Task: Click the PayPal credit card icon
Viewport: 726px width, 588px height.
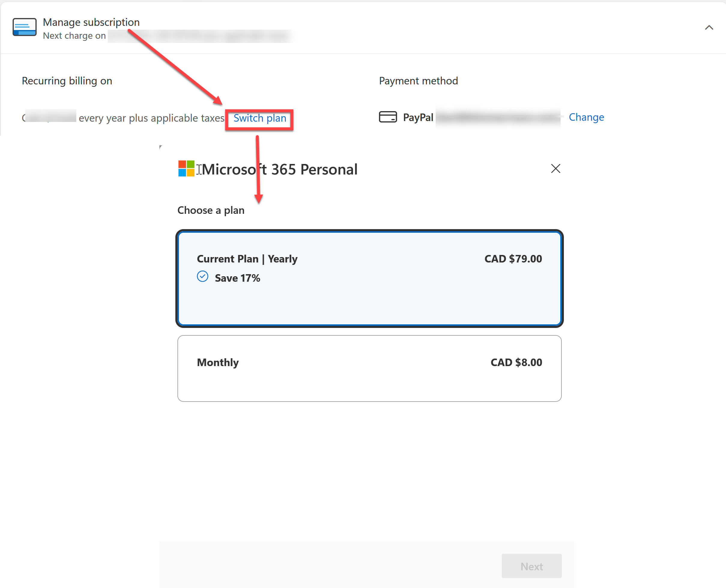Action: tap(387, 117)
